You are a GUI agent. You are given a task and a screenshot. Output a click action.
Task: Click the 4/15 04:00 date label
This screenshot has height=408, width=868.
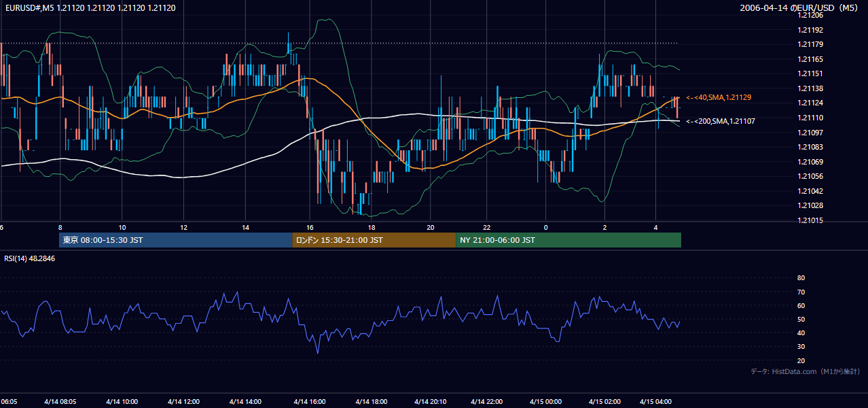point(657,402)
